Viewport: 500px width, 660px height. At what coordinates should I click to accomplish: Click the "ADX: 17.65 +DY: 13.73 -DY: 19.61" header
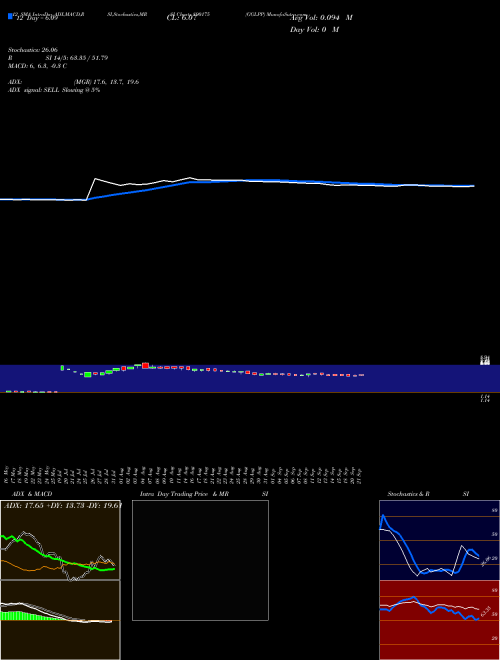coord(63,506)
